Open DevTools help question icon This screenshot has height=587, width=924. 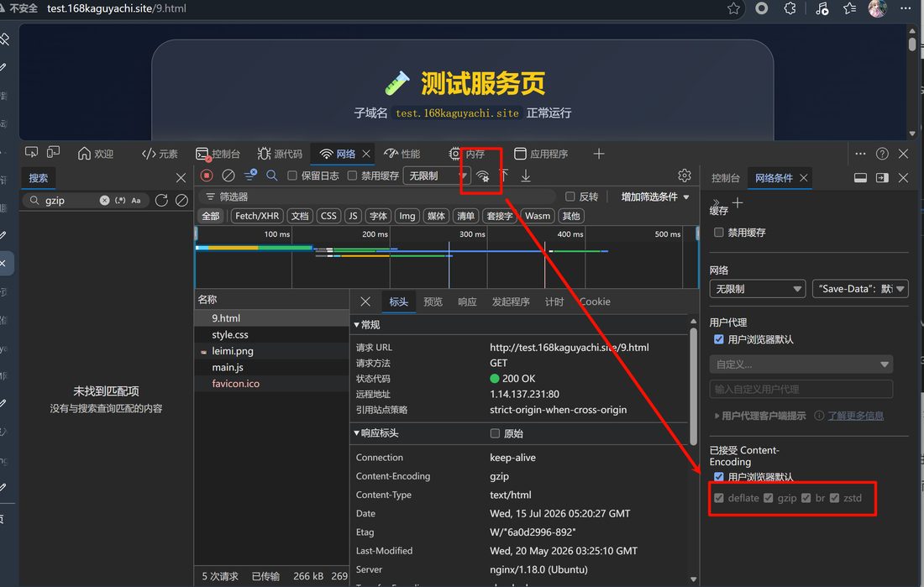[882, 154]
